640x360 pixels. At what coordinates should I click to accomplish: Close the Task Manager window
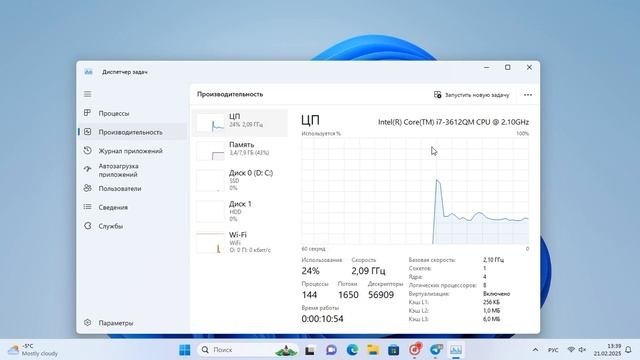pyautogui.click(x=529, y=67)
